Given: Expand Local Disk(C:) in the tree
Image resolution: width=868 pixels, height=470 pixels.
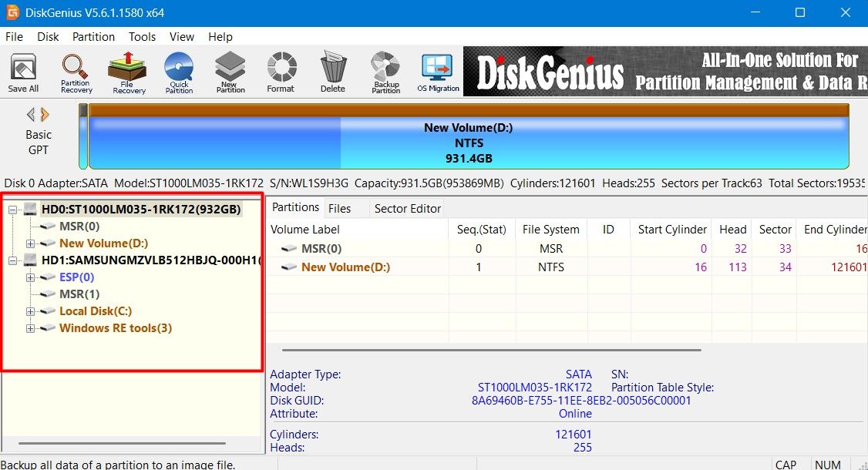Looking at the screenshot, I should point(29,311).
